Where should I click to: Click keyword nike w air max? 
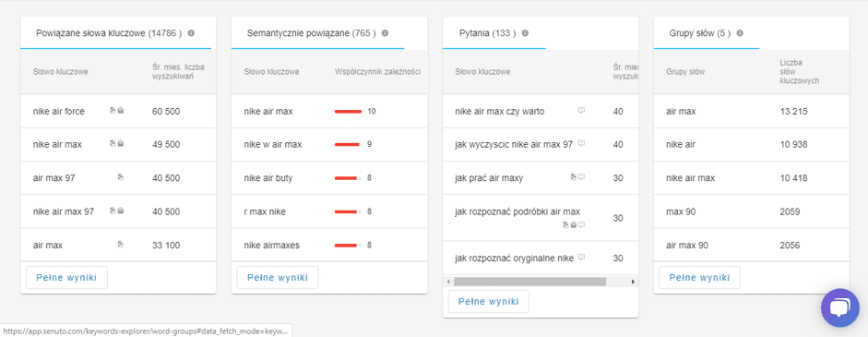(x=273, y=145)
